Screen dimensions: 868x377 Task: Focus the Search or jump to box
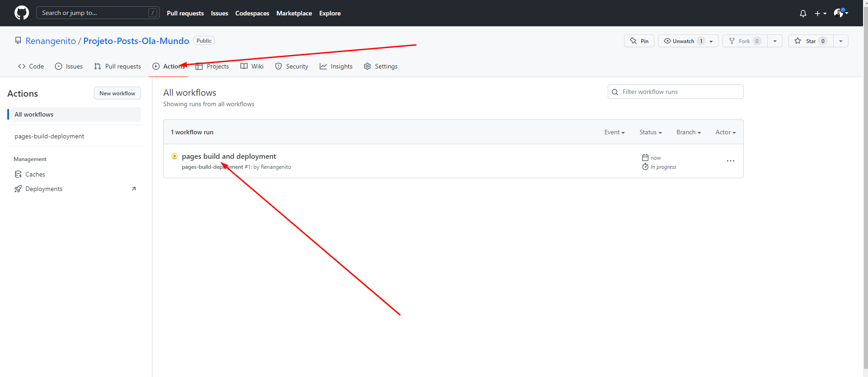pyautogui.click(x=98, y=13)
